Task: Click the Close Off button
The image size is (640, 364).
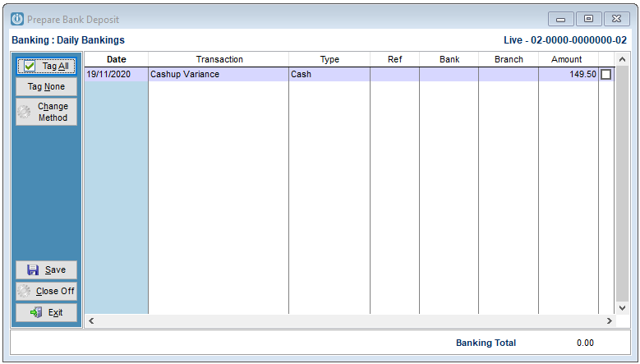Action: coord(46,291)
